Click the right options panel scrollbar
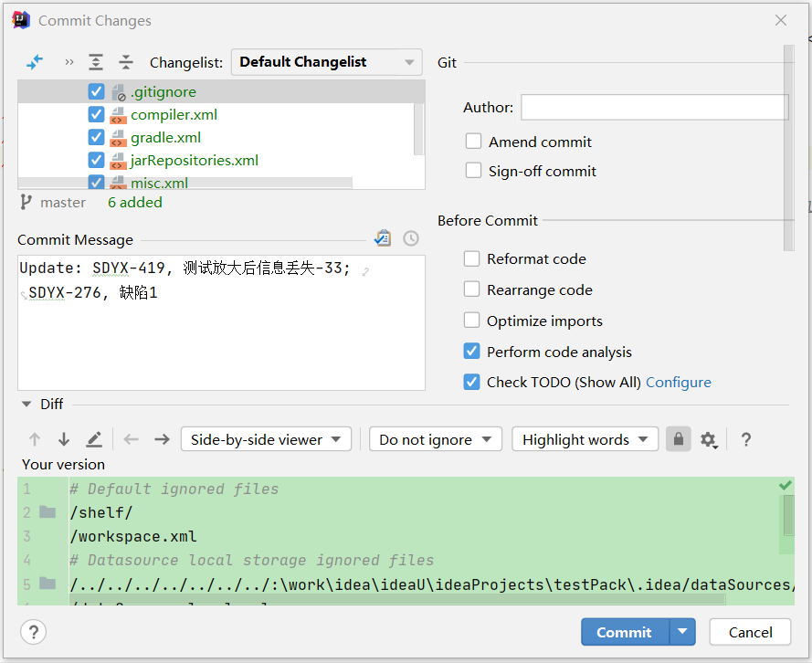The image size is (812, 663). pos(788,148)
